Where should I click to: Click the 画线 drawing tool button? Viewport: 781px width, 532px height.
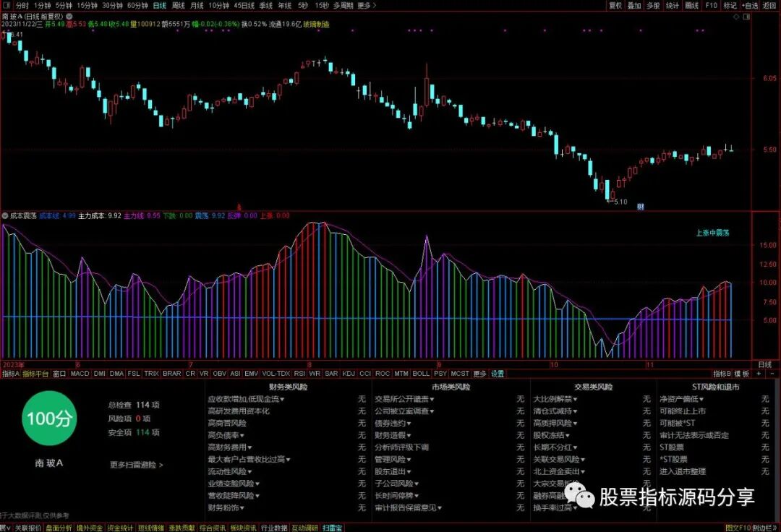point(691,6)
